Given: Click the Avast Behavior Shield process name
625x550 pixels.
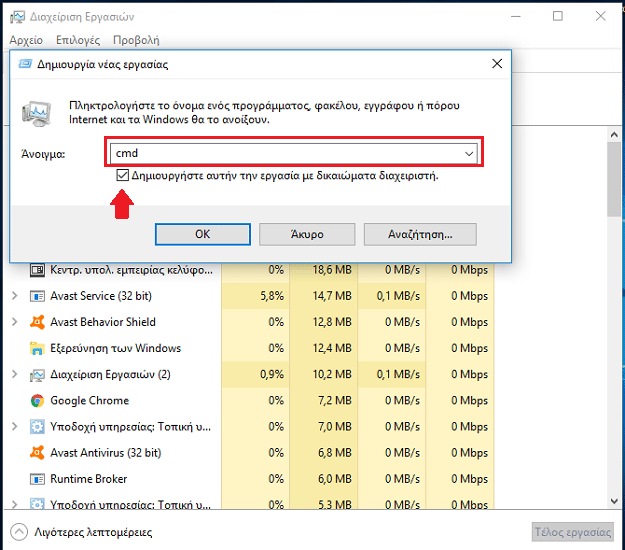Looking at the screenshot, I should pos(103,322).
